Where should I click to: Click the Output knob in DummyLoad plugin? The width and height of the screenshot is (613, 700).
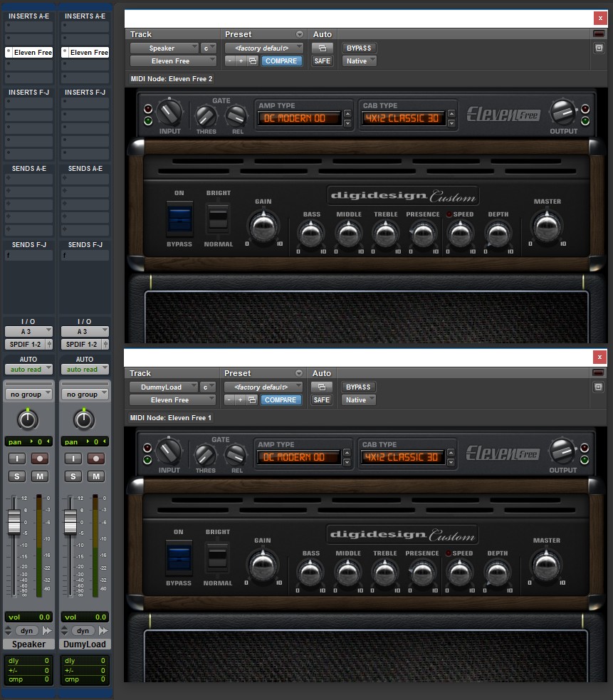(x=562, y=451)
